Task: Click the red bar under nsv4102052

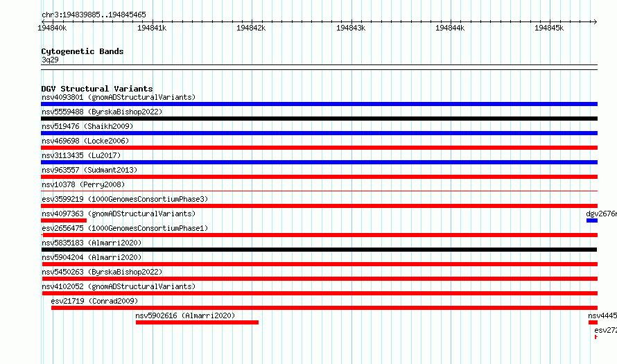Action: [x=320, y=293]
